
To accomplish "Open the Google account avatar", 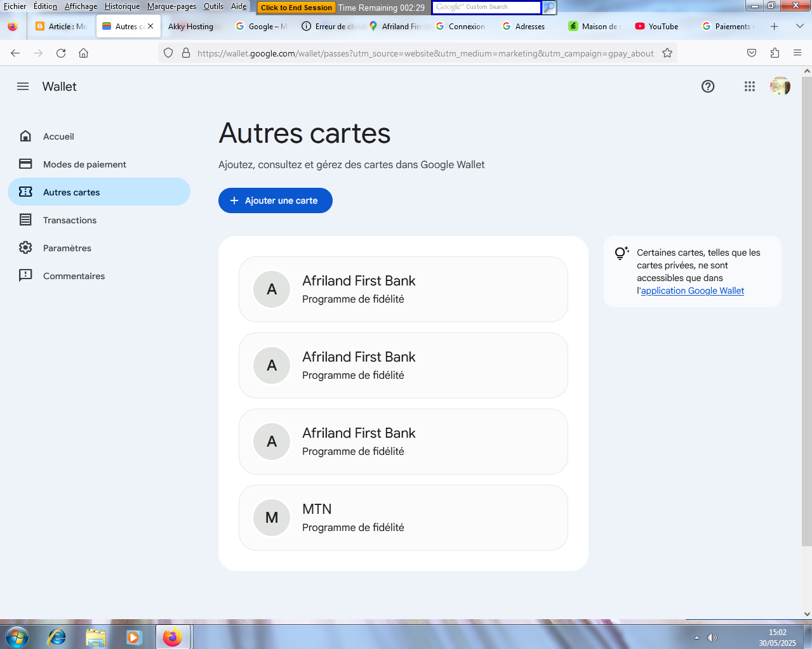I will (780, 86).
